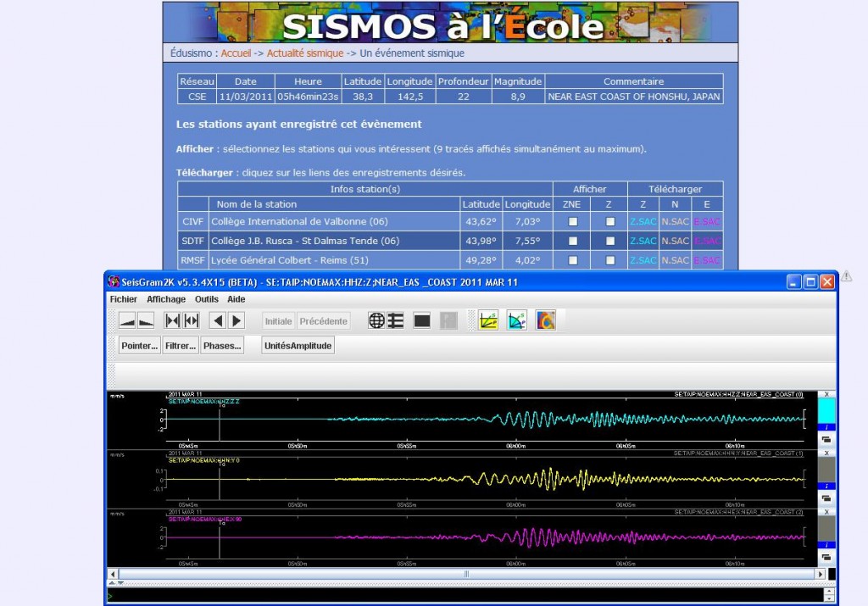Tick the ZNE checkbox for station CIVF
Screen dimensions: 868x606
pos(573,222)
